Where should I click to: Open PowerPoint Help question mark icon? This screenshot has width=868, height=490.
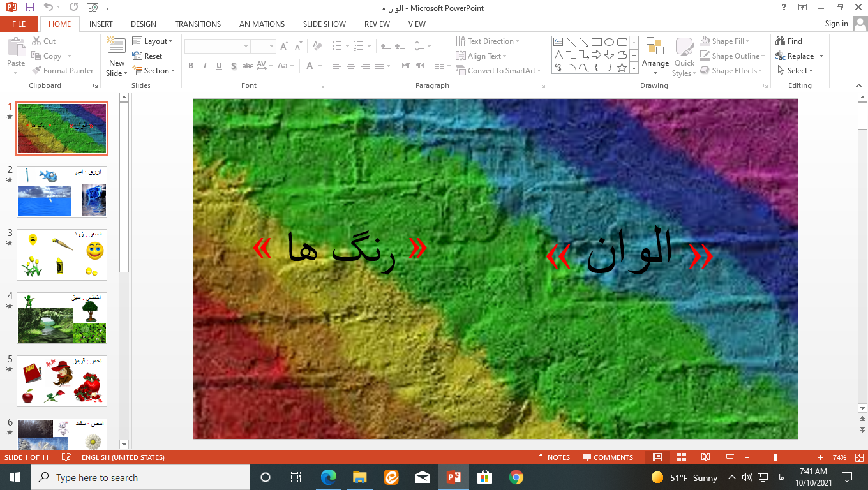click(784, 8)
